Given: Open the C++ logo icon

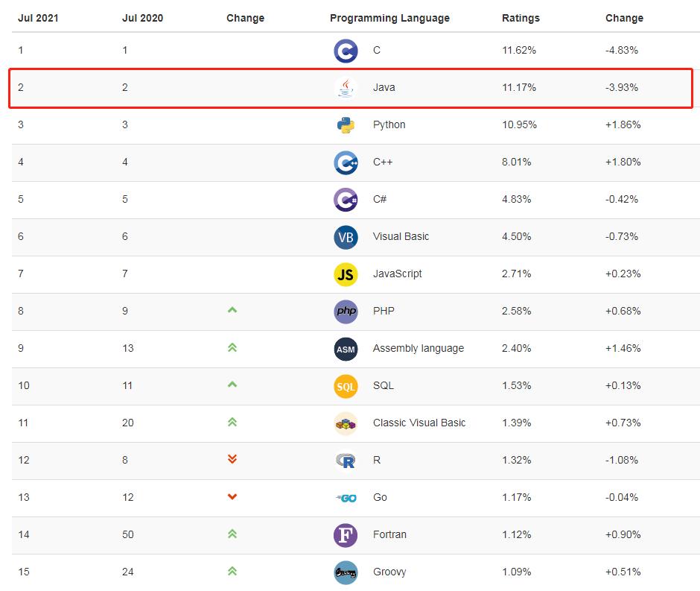Looking at the screenshot, I should tap(346, 162).
